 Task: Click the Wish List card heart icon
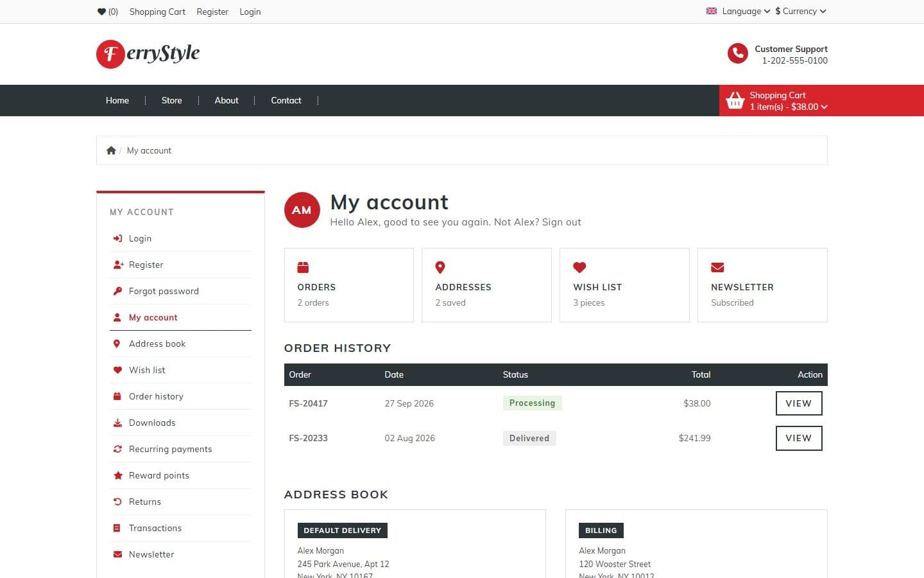coord(579,267)
